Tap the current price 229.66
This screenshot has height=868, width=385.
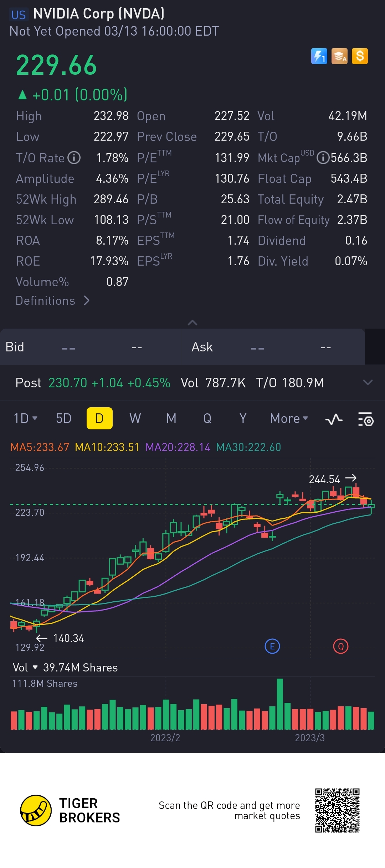point(56,65)
